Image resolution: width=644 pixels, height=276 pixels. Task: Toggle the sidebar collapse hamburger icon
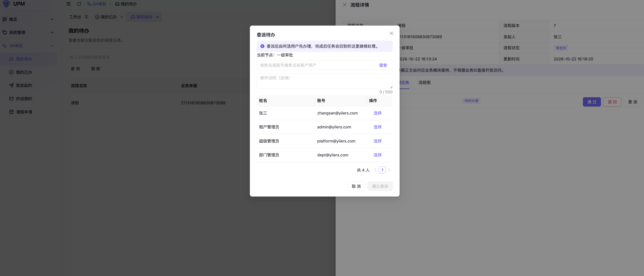click(x=68, y=4)
